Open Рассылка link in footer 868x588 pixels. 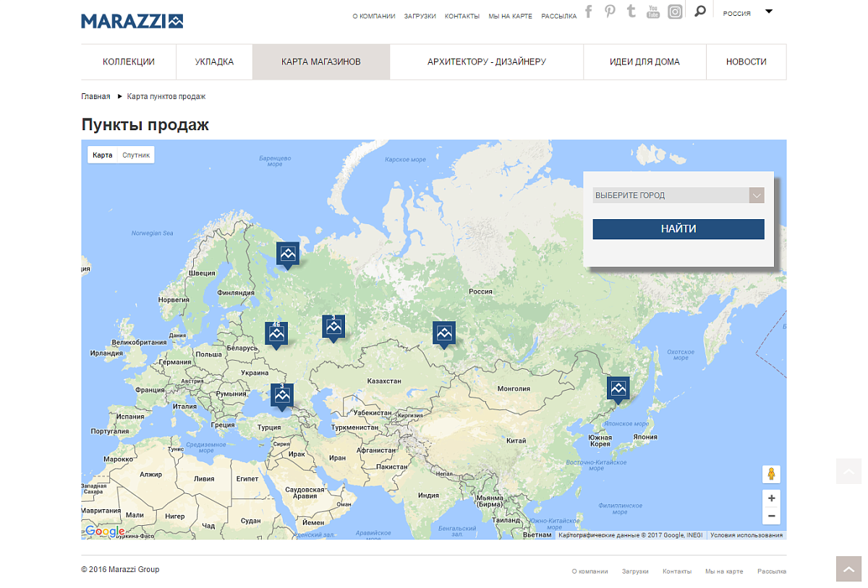tap(772, 571)
